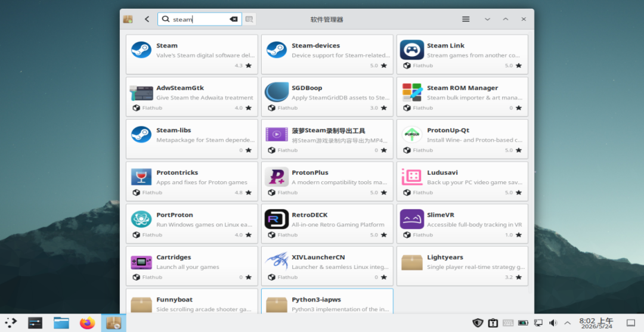Viewport: 644px width, 332px height.
Task: Open the security shield tray icon
Action: point(478,323)
